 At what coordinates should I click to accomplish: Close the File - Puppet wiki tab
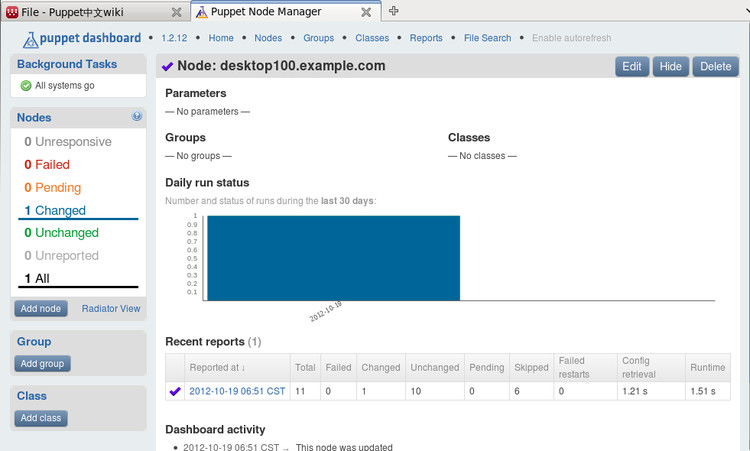pyautogui.click(x=176, y=12)
